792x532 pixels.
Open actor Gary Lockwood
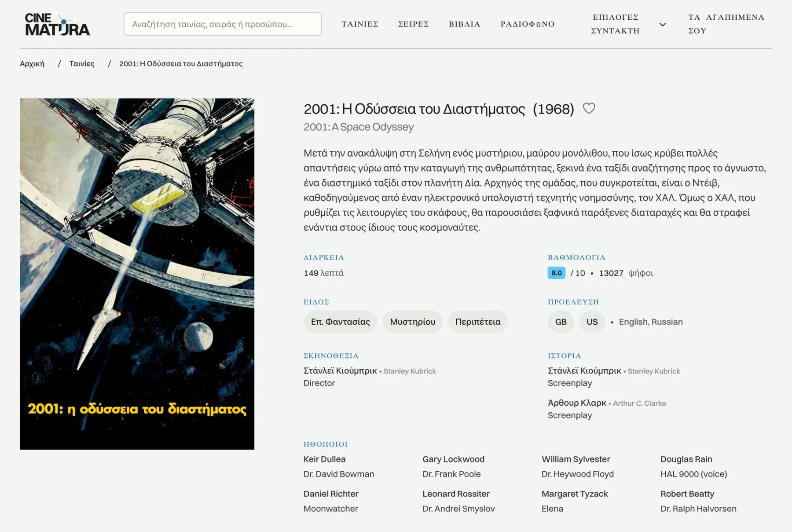(x=454, y=459)
